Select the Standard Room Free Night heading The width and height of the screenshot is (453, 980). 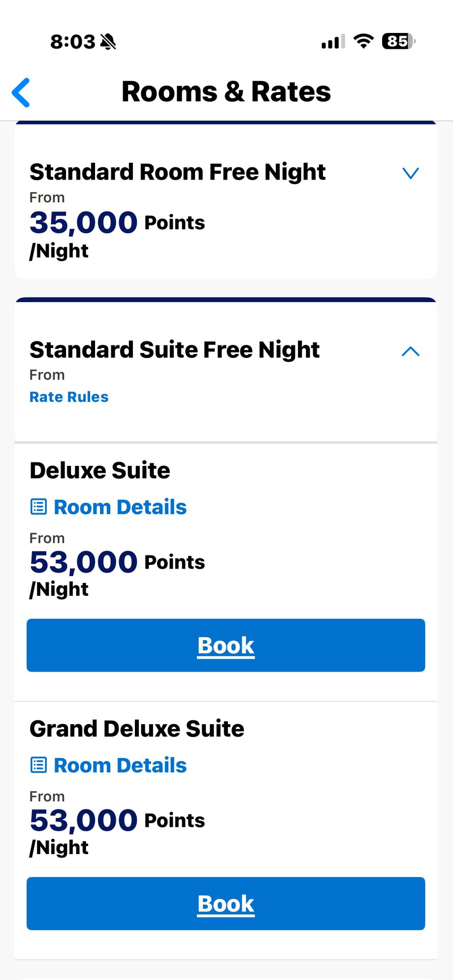coord(177,172)
